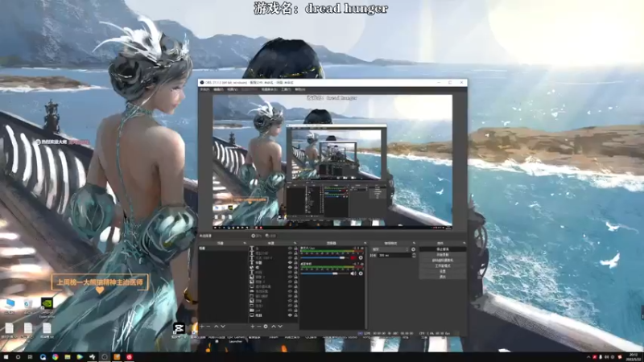Click the transition duration 300 ms field
The width and height of the screenshot is (644, 362).
coord(394,255)
